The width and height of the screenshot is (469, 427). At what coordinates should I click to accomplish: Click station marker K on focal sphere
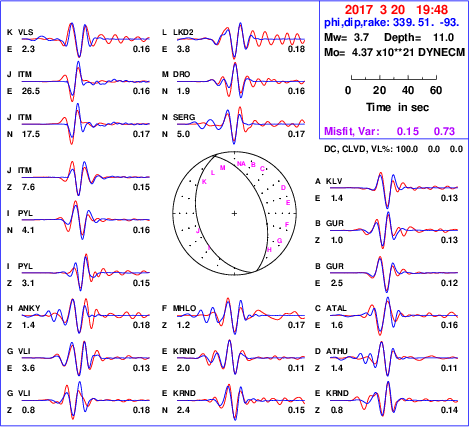204,182
